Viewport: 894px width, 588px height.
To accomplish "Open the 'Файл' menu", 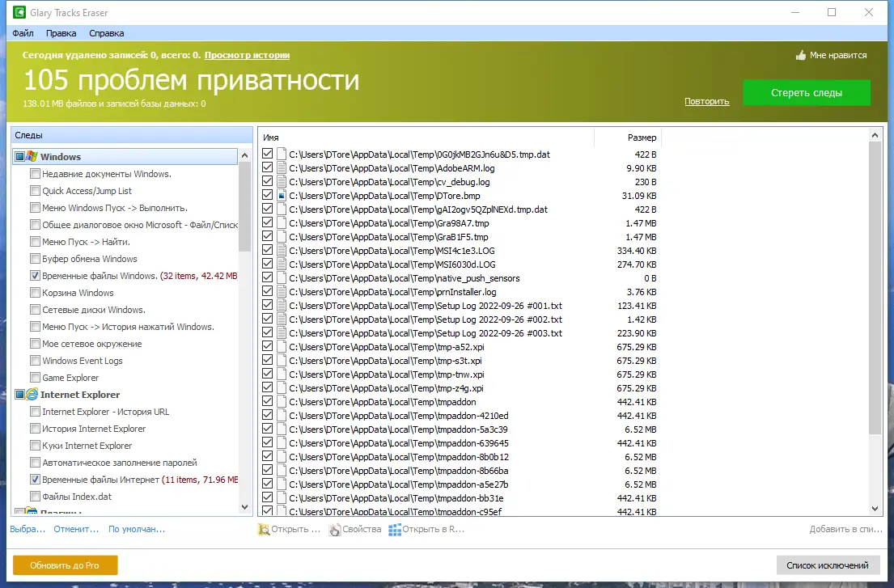I will tap(23, 33).
